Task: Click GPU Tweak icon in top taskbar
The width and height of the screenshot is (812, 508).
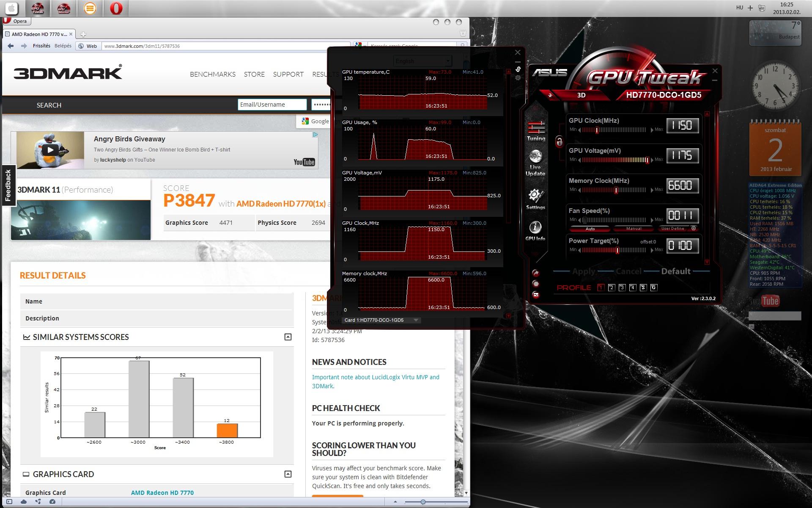Action: tap(38, 8)
